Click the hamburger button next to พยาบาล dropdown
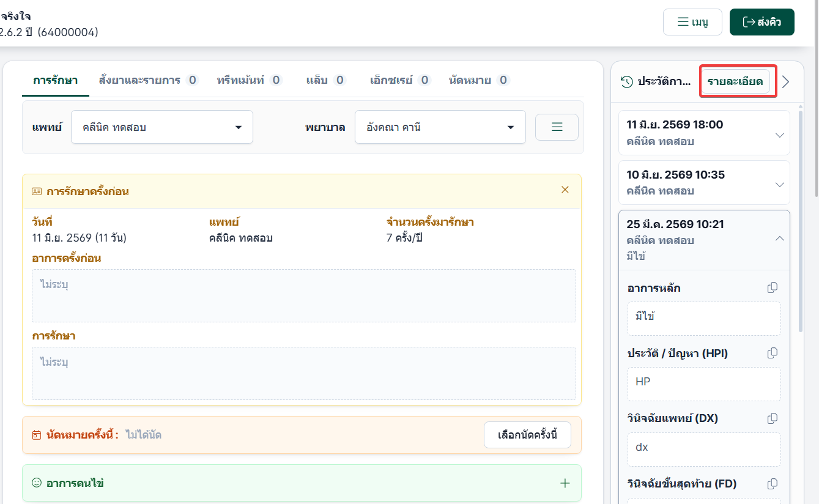 pos(557,127)
